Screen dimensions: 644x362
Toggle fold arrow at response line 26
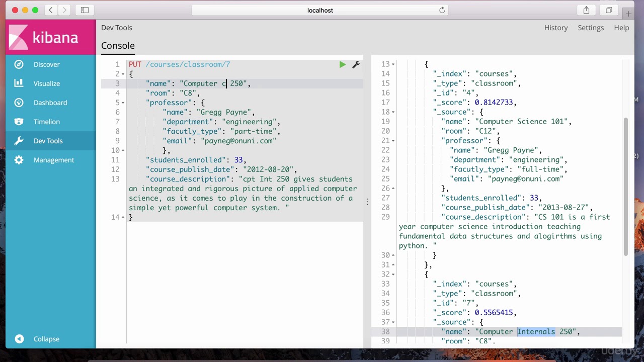point(393,189)
